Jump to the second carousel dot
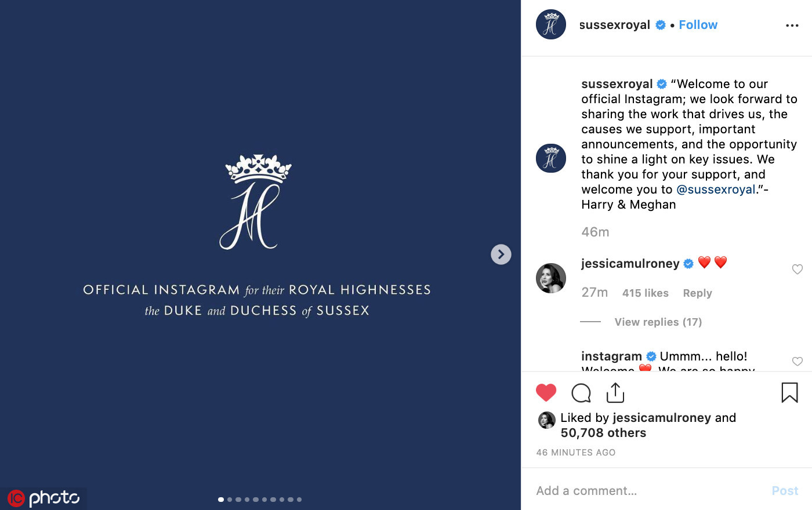Viewport: 812px width, 510px height. point(230,500)
